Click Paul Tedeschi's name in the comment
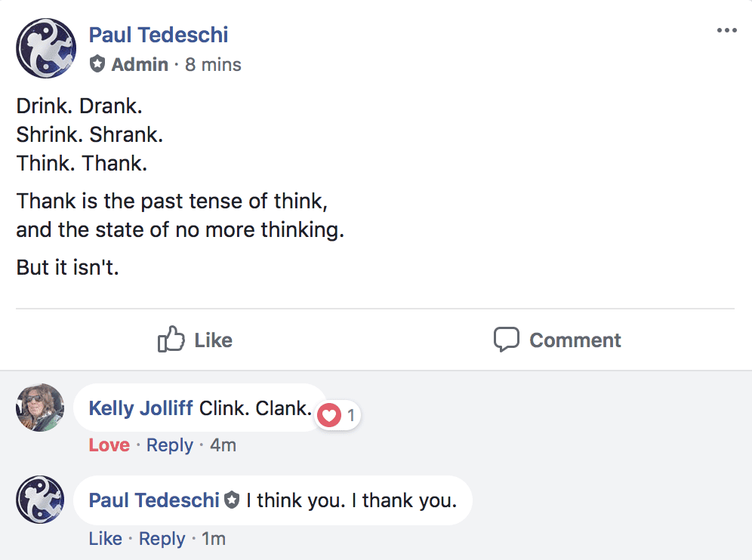Viewport: 752px width, 560px height. 154,500
